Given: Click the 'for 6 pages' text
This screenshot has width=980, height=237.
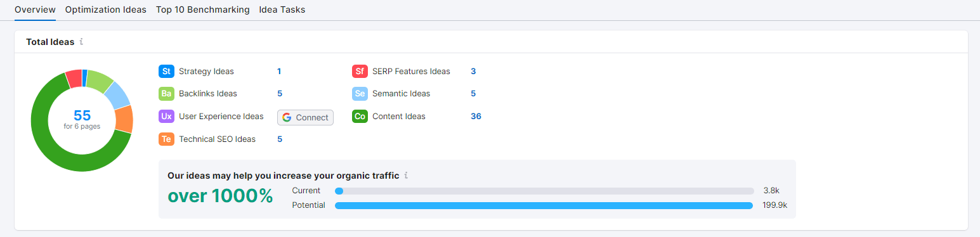Looking at the screenshot, I should (x=82, y=127).
